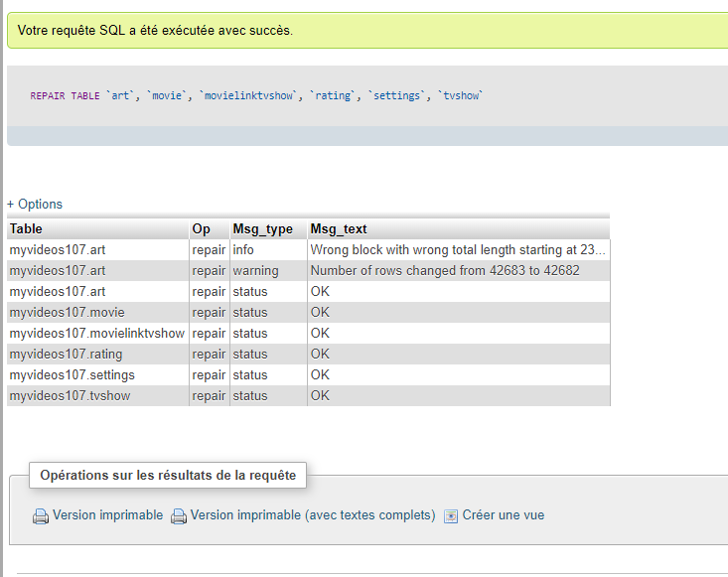Click the view icon beside Créer une vue
The width and height of the screenshot is (728, 577).
pyautogui.click(x=450, y=516)
